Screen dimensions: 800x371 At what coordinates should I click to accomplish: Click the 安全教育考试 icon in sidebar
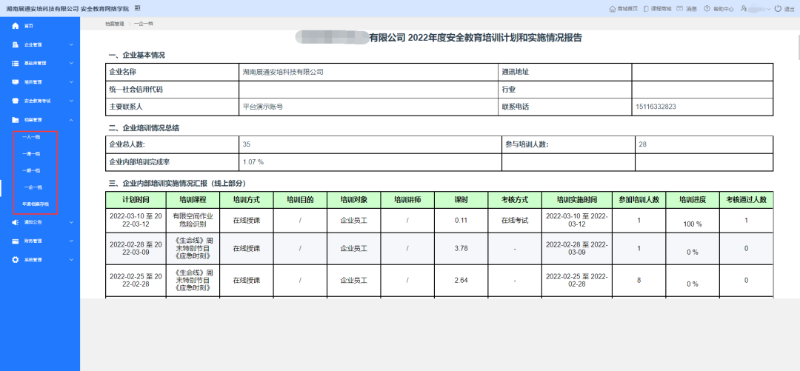pyautogui.click(x=15, y=101)
